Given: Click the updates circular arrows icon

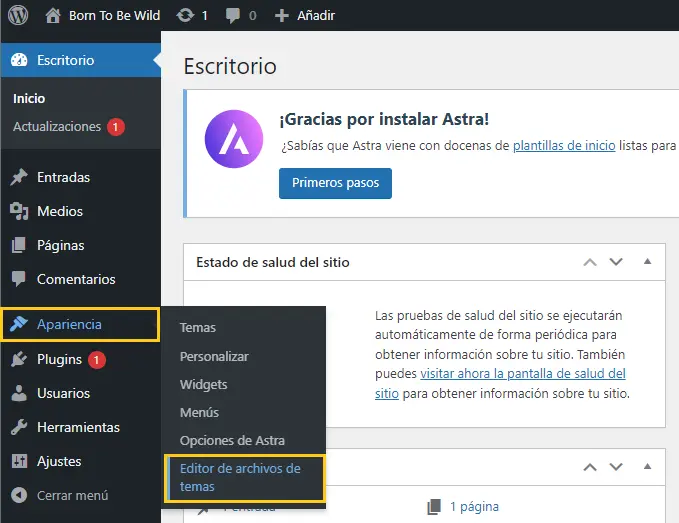Looking at the screenshot, I should click(x=185, y=16).
